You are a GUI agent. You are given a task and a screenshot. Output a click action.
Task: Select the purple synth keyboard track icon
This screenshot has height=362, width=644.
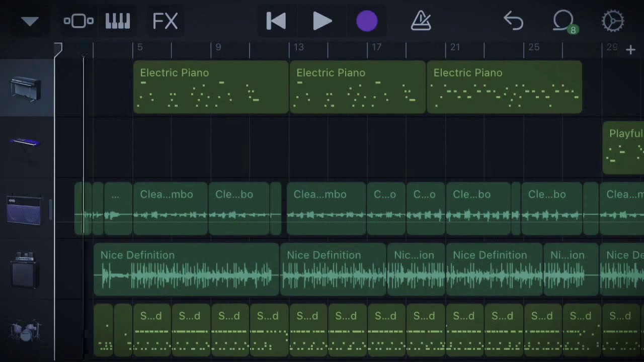pos(25,143)
